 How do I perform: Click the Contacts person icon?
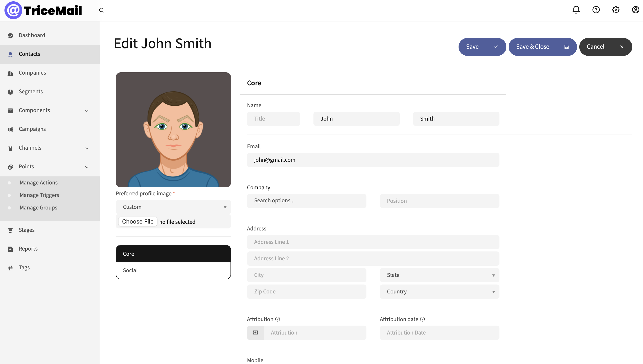pyautogui.click(x=10, y=54)
